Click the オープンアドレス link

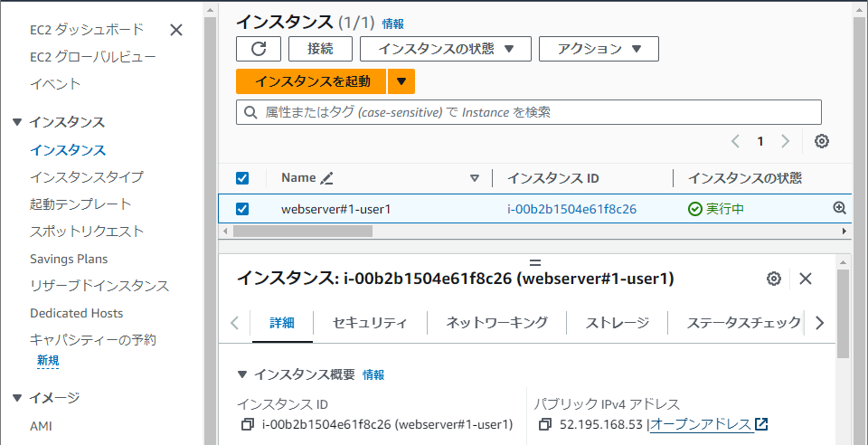tap(702, 424)
